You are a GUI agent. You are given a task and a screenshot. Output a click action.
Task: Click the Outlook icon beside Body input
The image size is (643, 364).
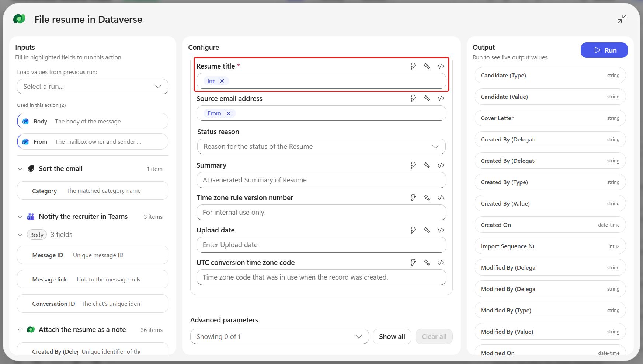25,121
